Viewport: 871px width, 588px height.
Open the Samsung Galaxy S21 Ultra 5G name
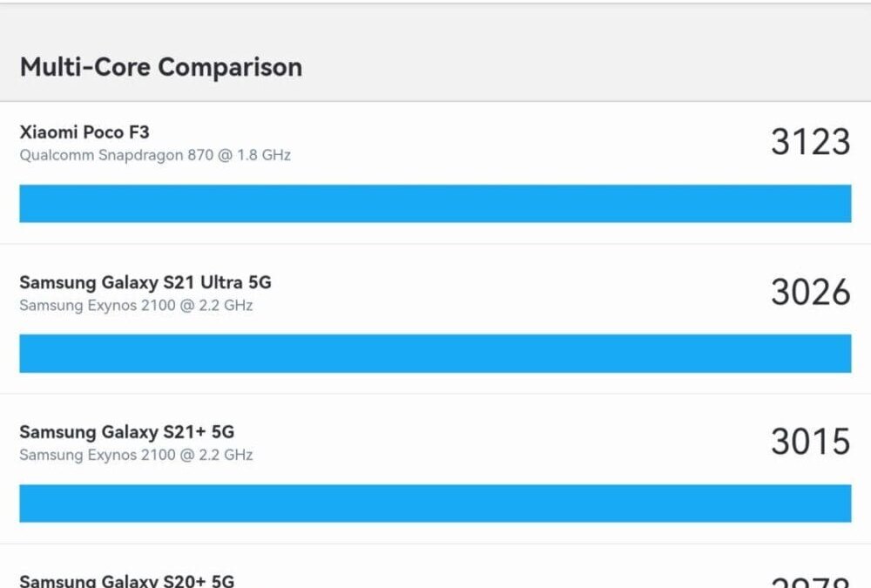point(145,282)
